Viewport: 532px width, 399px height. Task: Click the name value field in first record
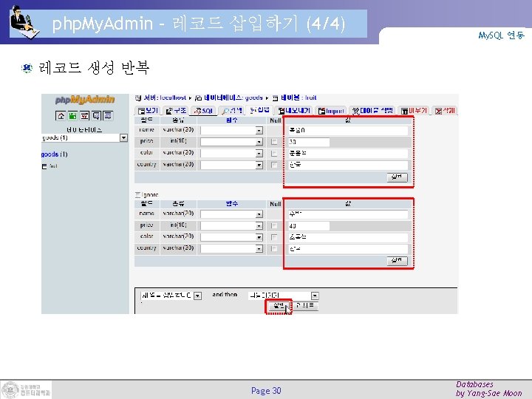point(348,130)
